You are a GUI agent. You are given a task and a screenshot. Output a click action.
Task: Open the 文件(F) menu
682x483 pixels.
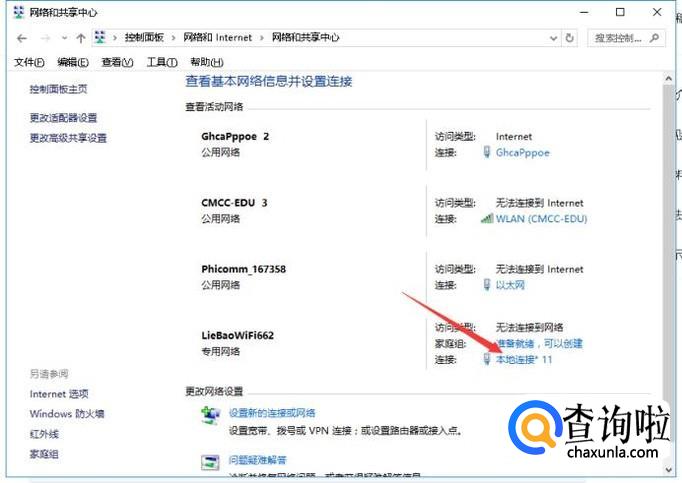[29, 62]
